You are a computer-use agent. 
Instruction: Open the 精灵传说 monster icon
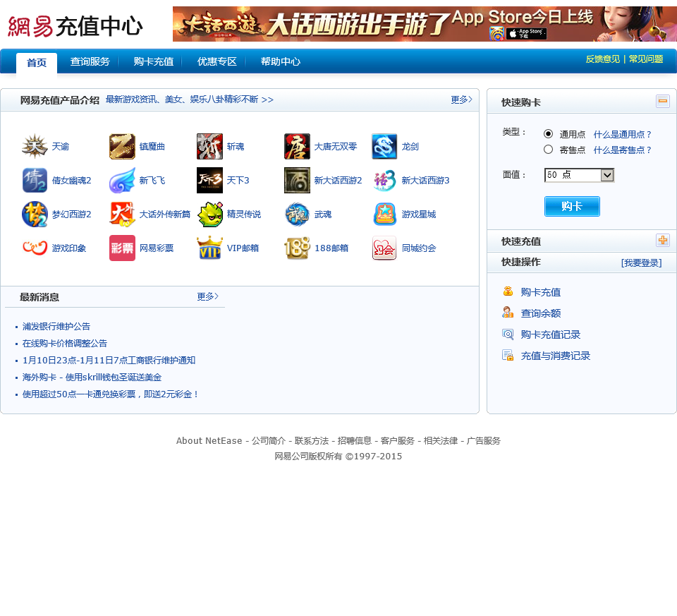(x=210, y=214)
